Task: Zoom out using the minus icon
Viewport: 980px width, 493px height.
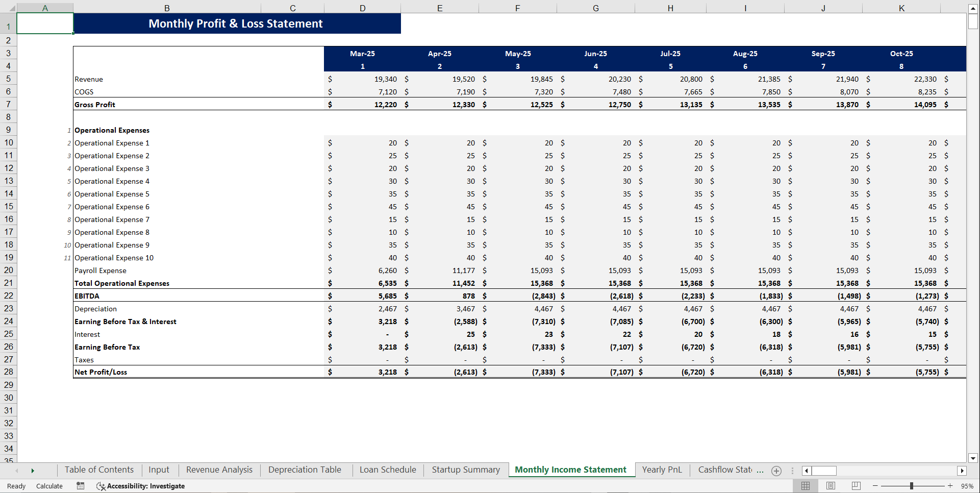Action: (874, 486)
